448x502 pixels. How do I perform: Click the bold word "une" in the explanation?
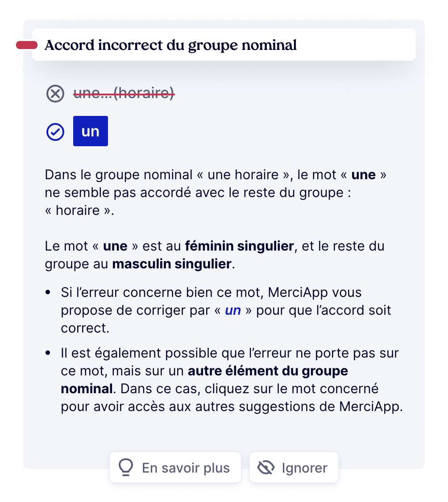pos(364,174)
